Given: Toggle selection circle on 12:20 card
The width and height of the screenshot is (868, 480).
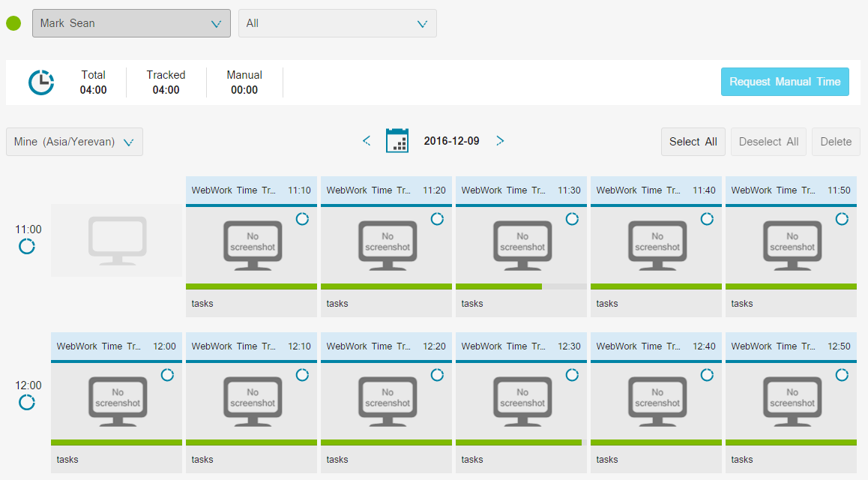Looking at the screenshot, I should 437,375.
